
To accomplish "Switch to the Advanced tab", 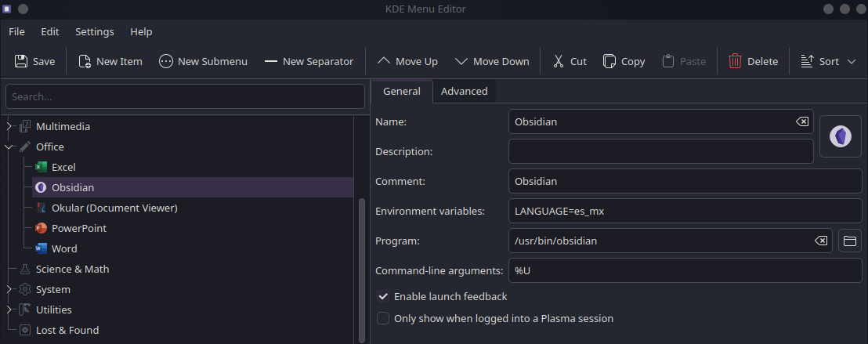I will (464, 92).
